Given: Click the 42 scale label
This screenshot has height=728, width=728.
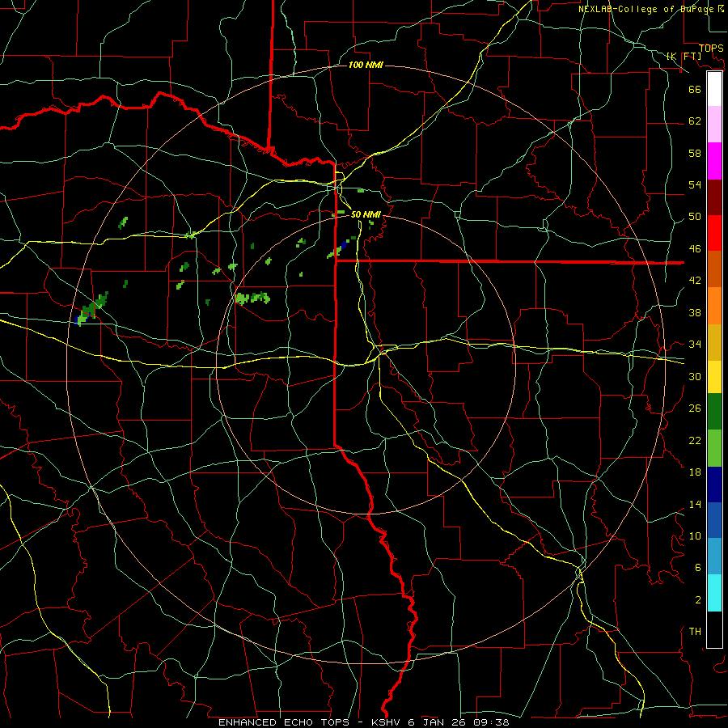Looking at the screenshot, I should [695, 281].
